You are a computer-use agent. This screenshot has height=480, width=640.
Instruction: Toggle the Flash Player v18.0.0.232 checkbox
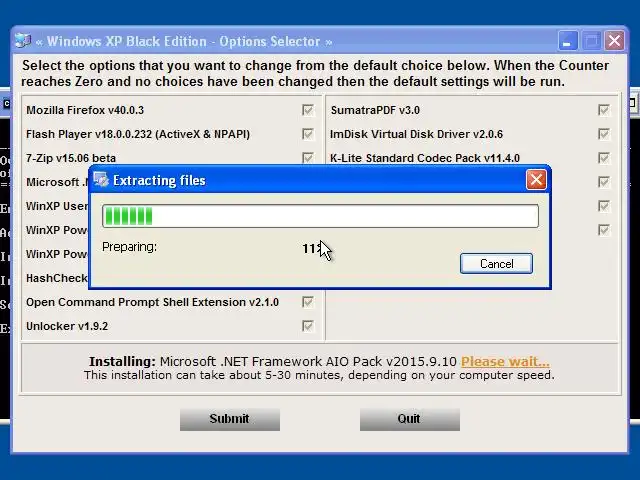(x=308, y=134)
